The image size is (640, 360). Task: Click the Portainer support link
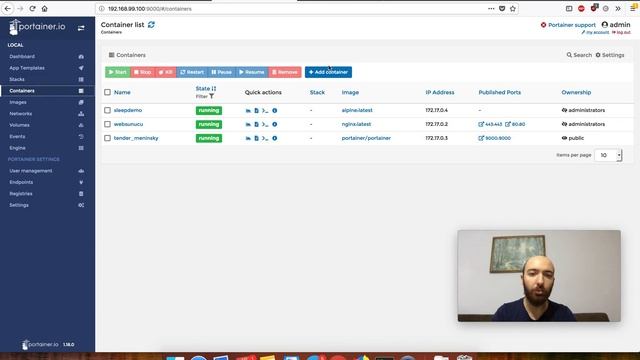568,25
